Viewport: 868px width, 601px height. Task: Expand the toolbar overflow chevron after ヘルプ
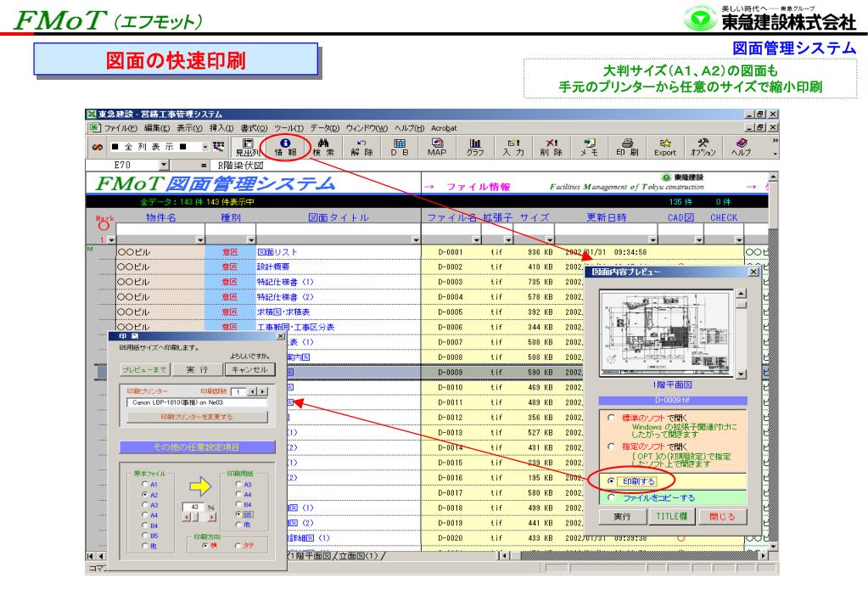775,141
